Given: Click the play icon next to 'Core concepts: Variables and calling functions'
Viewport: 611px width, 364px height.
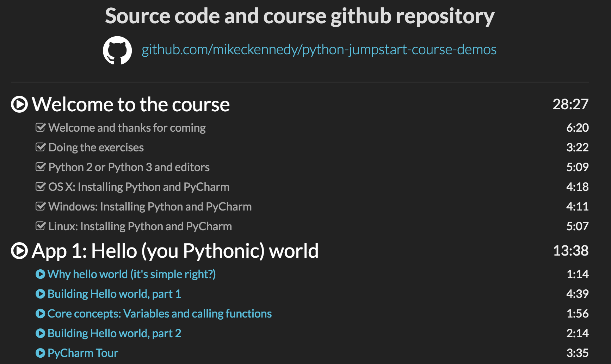Looking at the screenshot, I should [x=41, y=313].
